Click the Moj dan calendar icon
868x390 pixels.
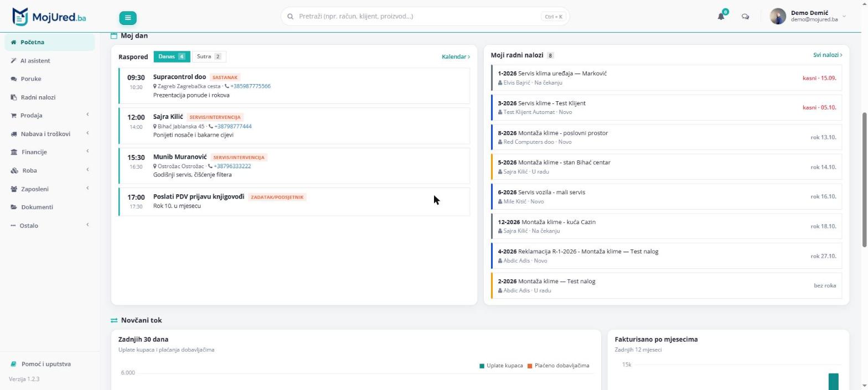tap(113, 36)
